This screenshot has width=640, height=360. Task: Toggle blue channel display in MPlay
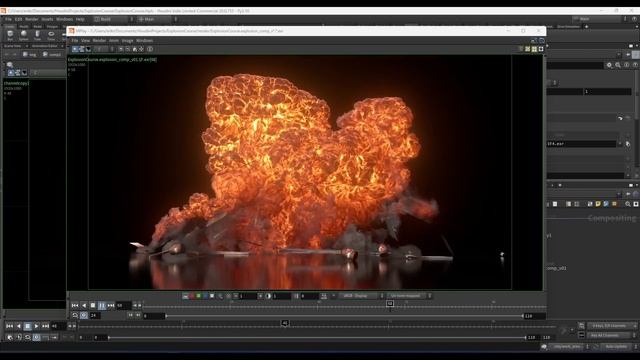pos(205,296)
